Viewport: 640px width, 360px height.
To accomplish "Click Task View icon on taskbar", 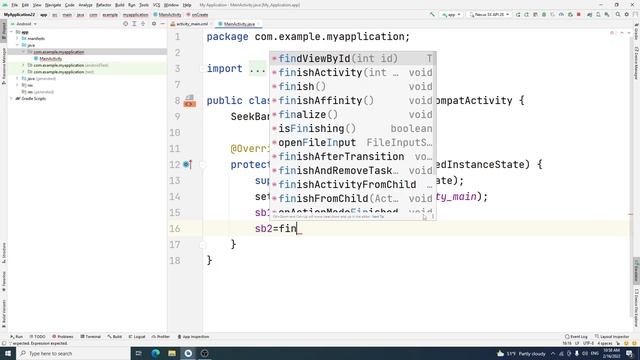I will (139, 353).
